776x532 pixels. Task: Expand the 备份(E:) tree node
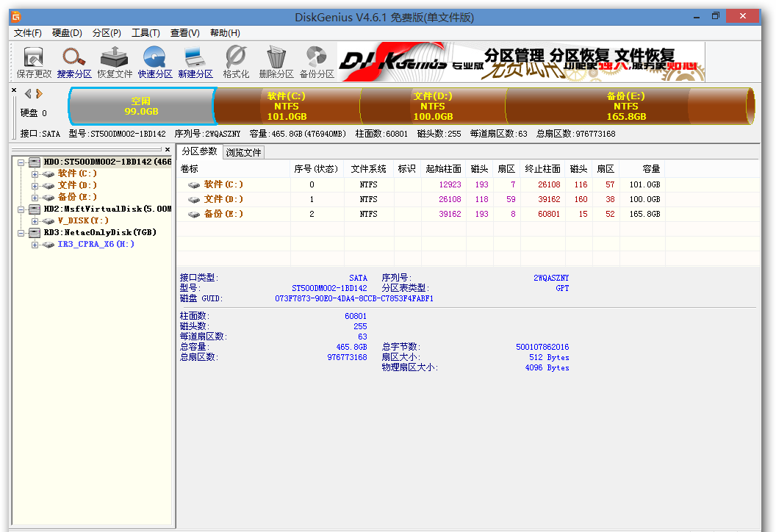tap(35, 198)
